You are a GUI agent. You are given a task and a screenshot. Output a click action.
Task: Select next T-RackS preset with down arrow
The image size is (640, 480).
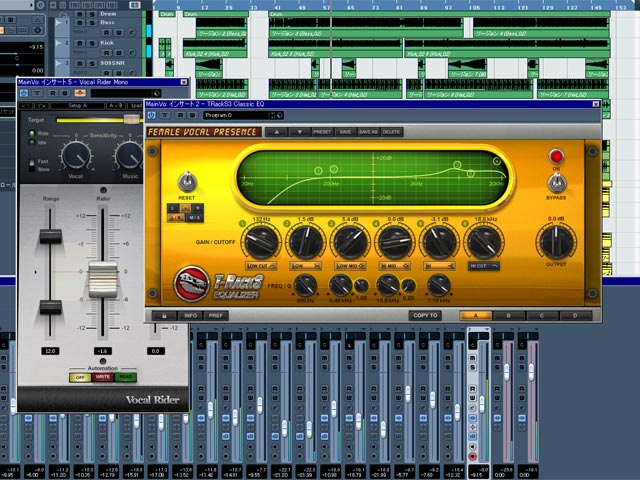tap(300, 132)
